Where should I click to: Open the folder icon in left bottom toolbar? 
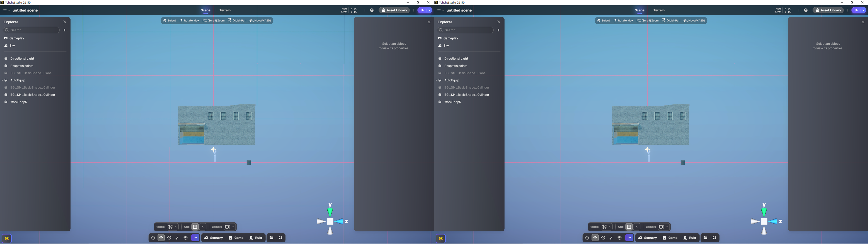point(272,238)
